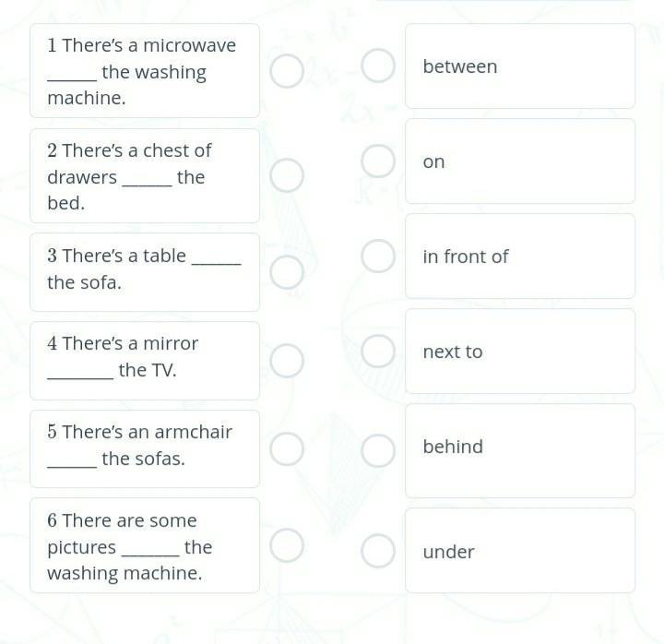Select the radio circle beside the pictures sentence
664x644 pixels.
287,545
